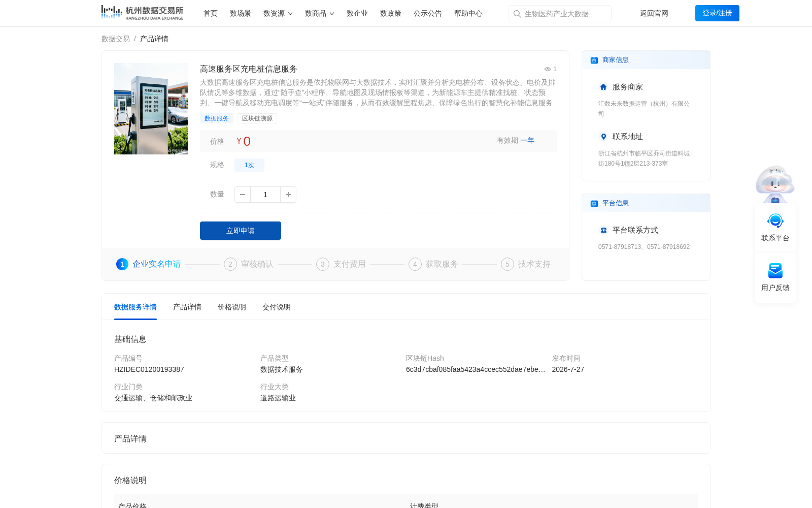Image resolution: width=812 pixels, height=508 pixels.
Task: Click step 1 circle 企业实名申请
Action: tap(122, 264)
